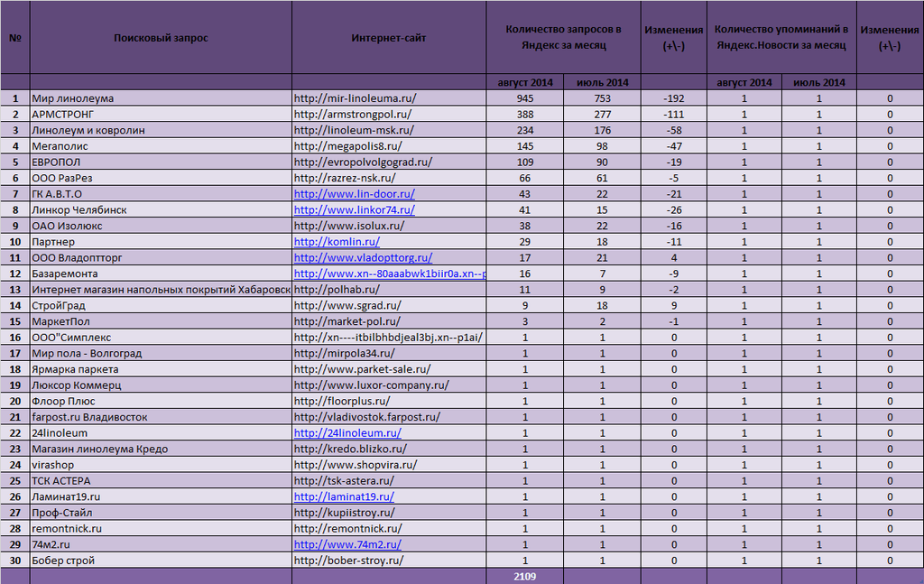Open the http://www.linkor74.ru/ hyperlink
The height and width of the screenshot is (584, 924).
[x=354, y=209]
